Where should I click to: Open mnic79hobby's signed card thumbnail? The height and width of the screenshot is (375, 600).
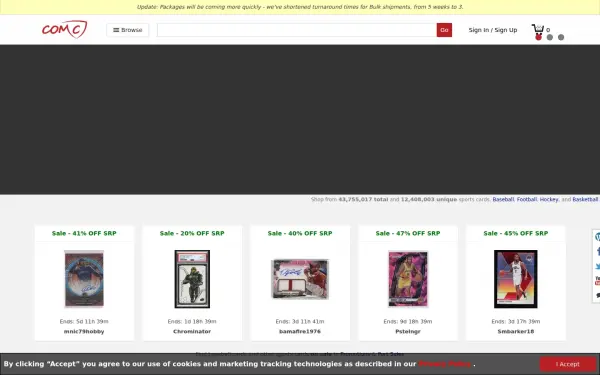pyautogui.click(x=84, y=279)
